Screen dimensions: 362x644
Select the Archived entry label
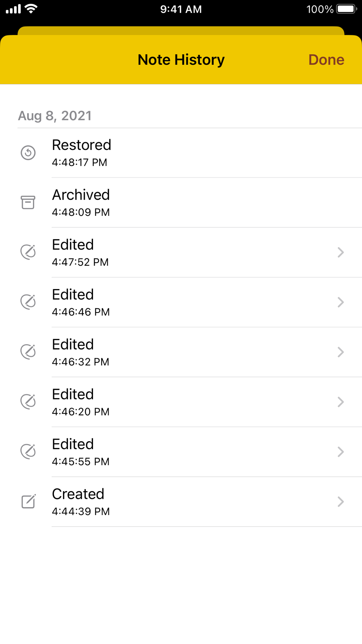81,195
